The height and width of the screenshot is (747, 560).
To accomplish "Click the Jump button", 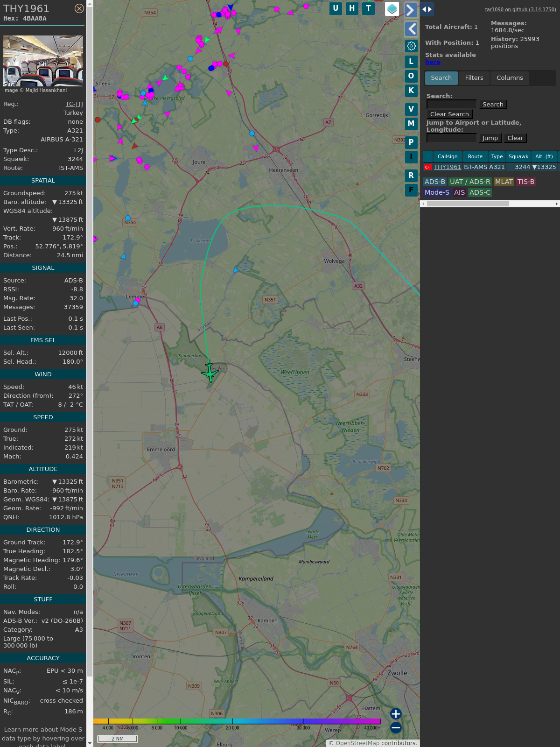I will [490, 138].
